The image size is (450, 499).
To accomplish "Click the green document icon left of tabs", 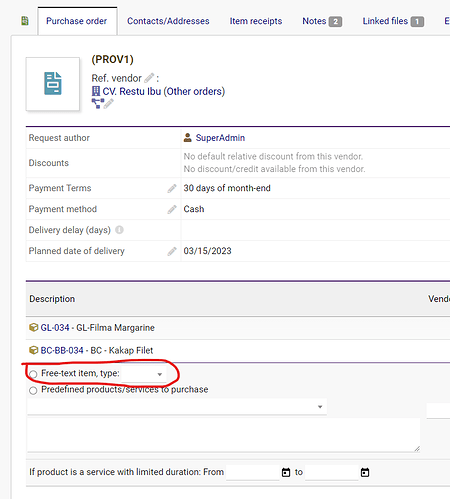I will [x=25, y=21].
